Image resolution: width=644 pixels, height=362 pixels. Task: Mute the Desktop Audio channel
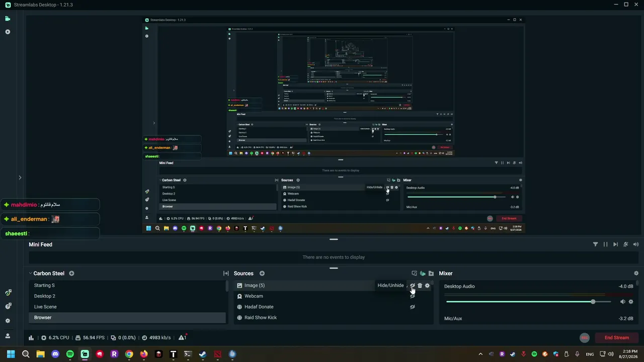pos(622,302)
